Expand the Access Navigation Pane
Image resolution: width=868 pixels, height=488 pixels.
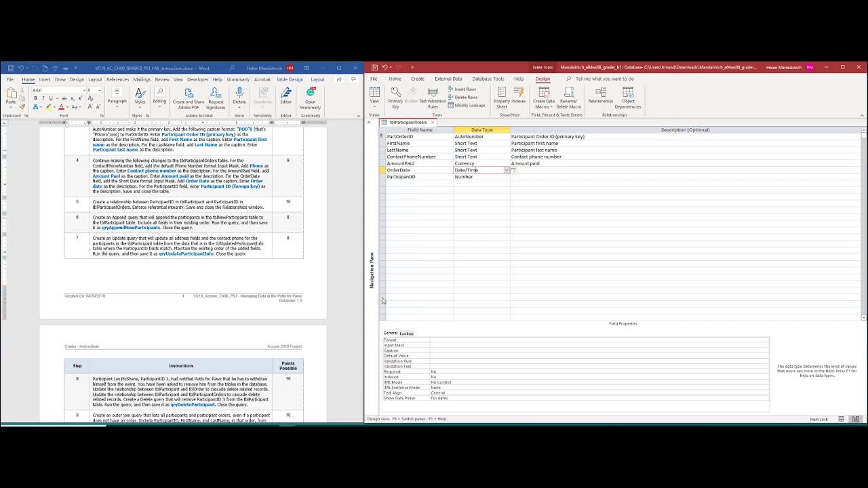coord(370,122)
